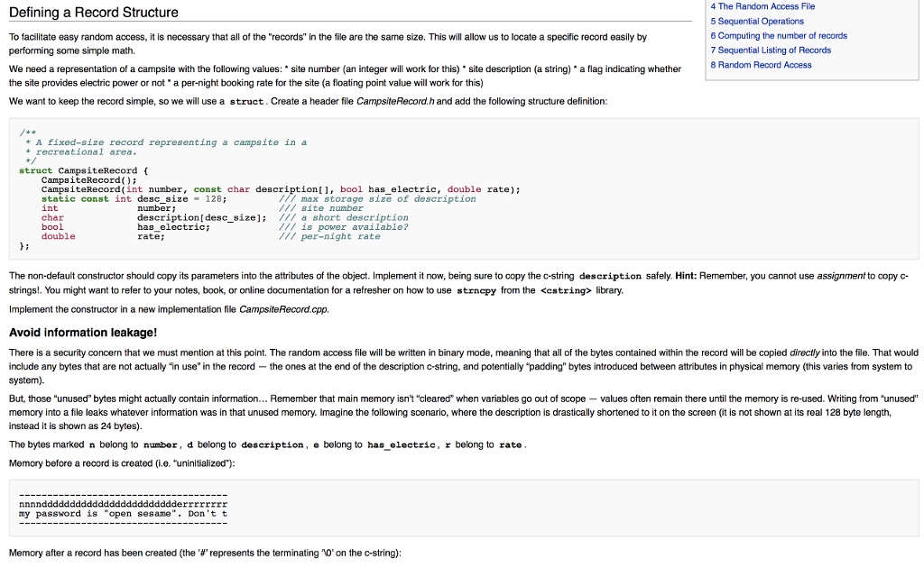Image resolution: width=924 pixels, height=568 pixels.
Task: Click the 'bool has_electric;' declaration line
Action: pyautogui.click(x=125, y=227)
